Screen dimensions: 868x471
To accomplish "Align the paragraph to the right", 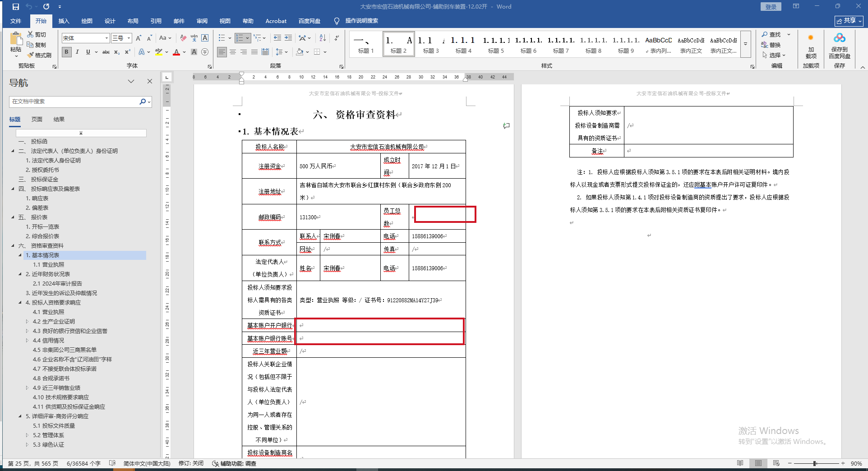I will point(244,52).
